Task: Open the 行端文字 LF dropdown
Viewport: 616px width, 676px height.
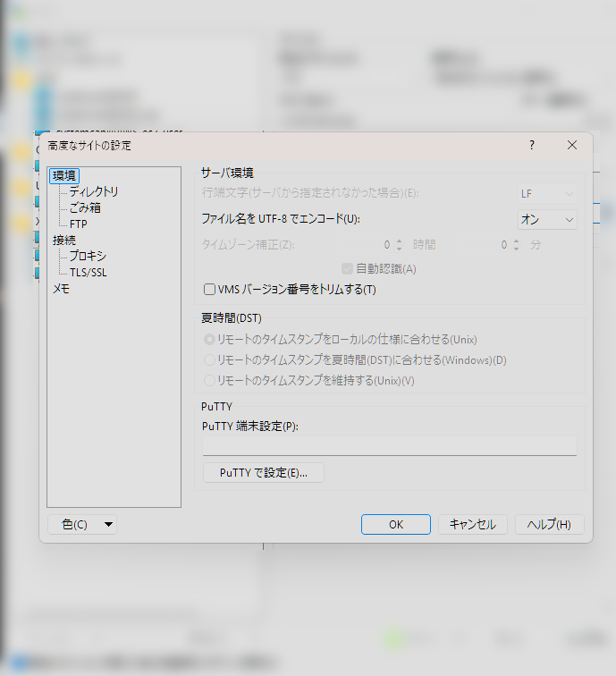Action: pyautogui.click(x=547, y=193)
